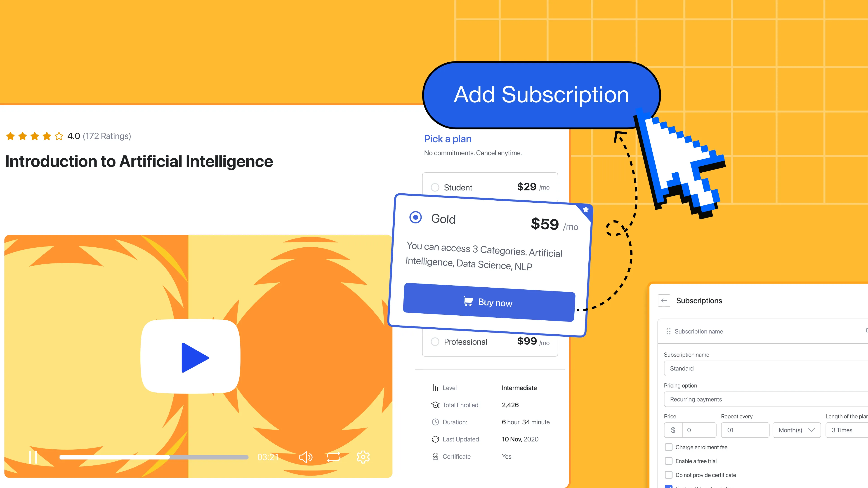The width and height of the screenshot is (868, 488).
Task: Click the settings gear icon on player
Action: pyautogui.click(x=363, y=457)
